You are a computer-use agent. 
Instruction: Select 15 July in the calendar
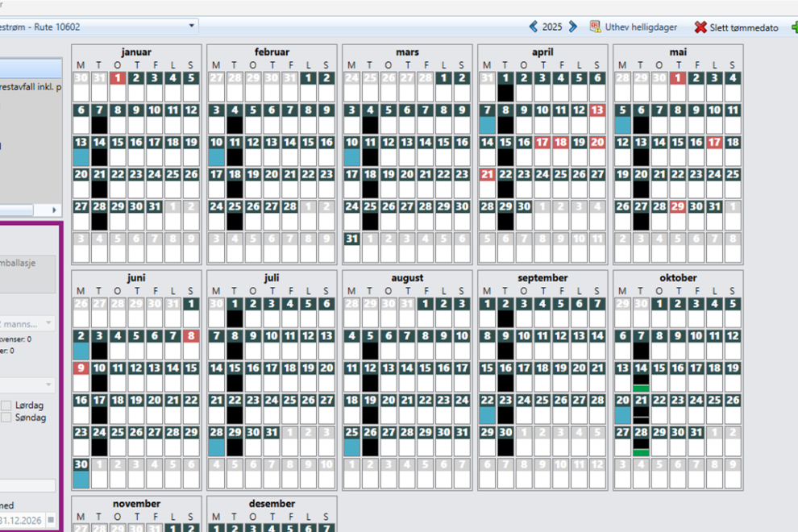pos(235,376)
